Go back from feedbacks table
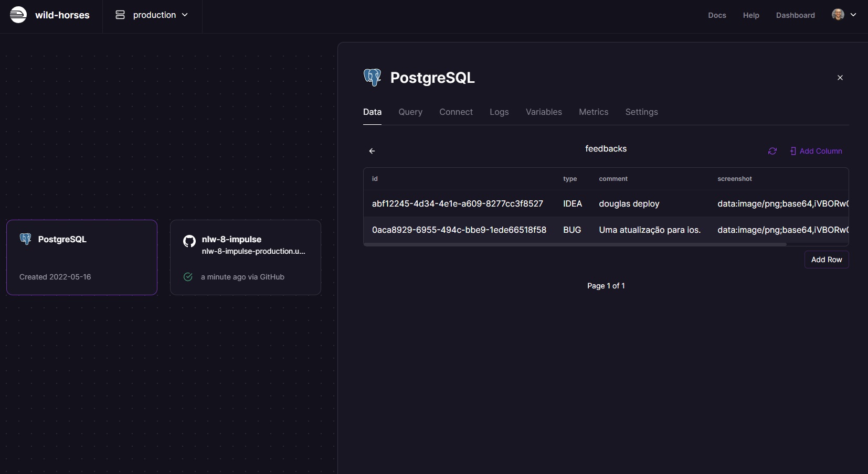The height and width of the screenshot is (474, 868). [372, 151]
